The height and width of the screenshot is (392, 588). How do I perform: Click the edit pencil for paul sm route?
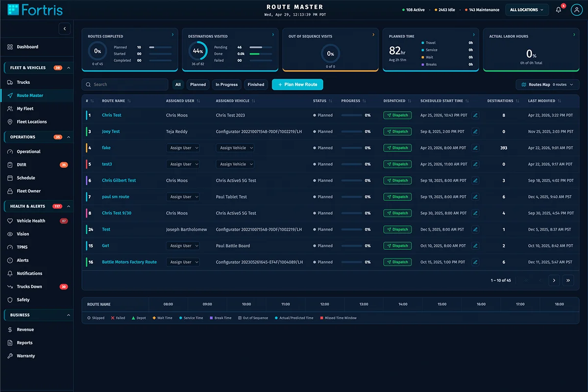[x=475, y=196]
